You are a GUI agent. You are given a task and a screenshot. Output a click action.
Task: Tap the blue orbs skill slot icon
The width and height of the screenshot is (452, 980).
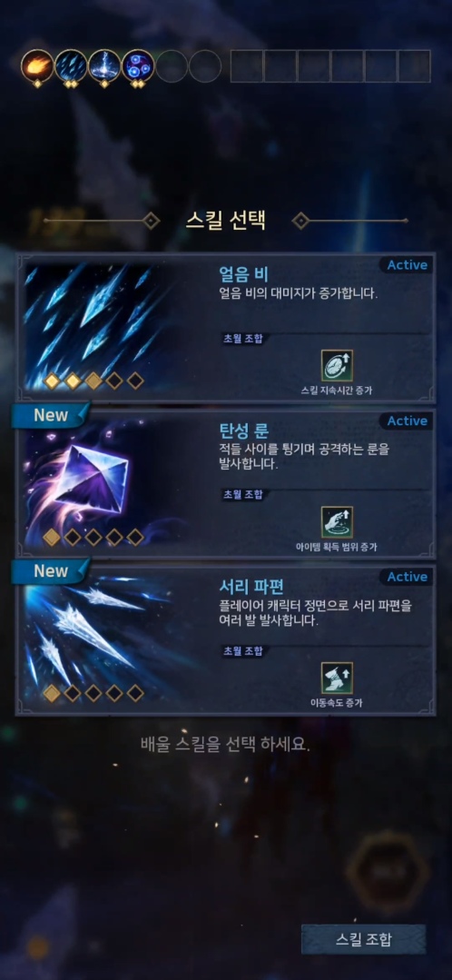(x=138, y=65)
